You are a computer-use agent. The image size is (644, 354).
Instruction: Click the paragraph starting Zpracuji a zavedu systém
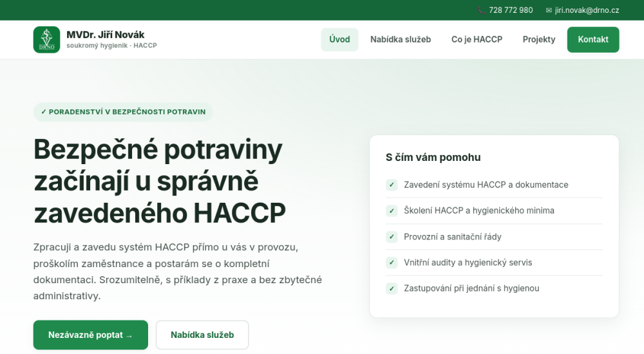coord(178,272)
